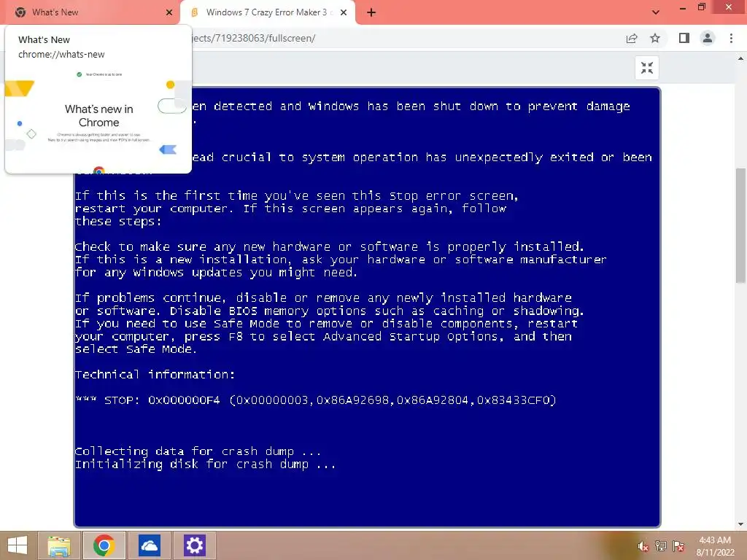Open the OneDrive cloud taskbar app
747x560 pixels.
click(x=149, y=545)
